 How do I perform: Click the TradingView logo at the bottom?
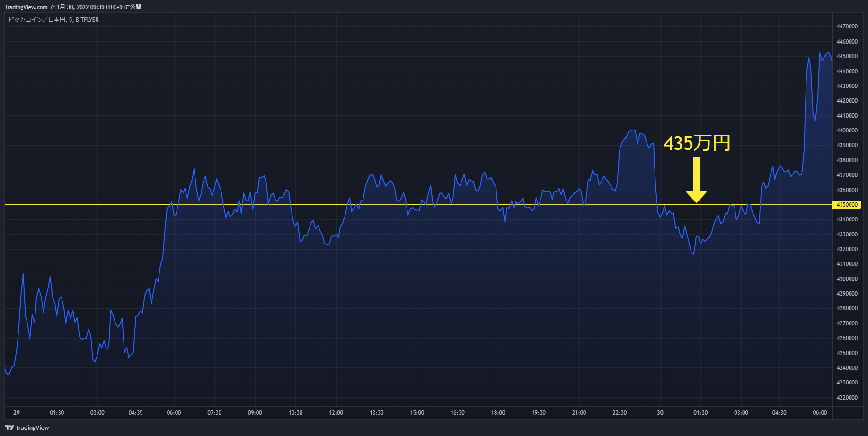pyautogui.click(x=27, y=427)
